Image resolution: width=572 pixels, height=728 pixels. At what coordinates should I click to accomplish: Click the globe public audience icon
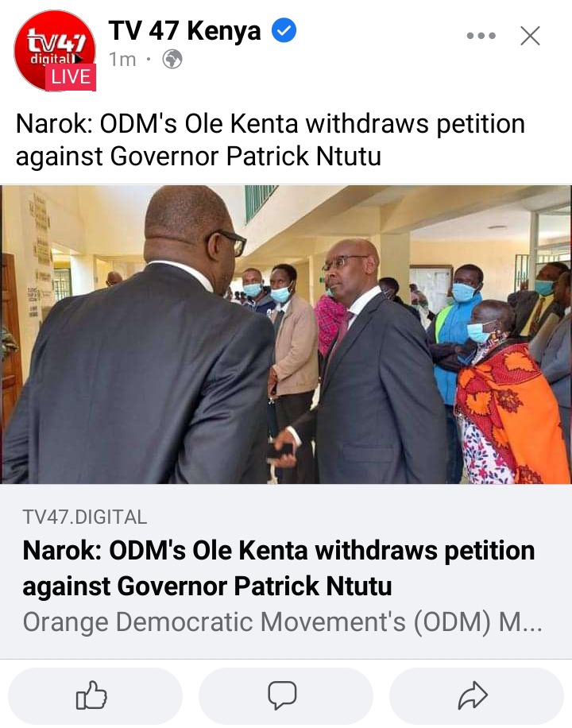(x=172, y=60)
